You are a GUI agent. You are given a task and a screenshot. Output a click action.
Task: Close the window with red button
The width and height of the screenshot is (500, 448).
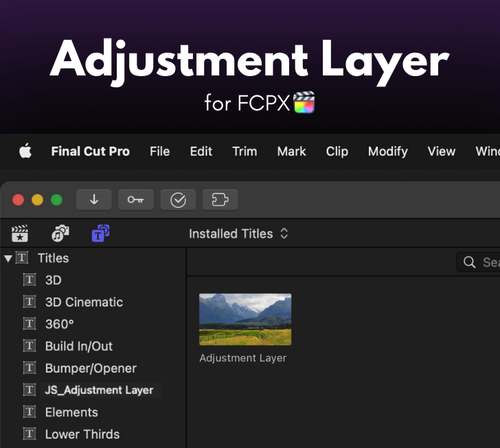pyautogui.click(x=18, y=200)
